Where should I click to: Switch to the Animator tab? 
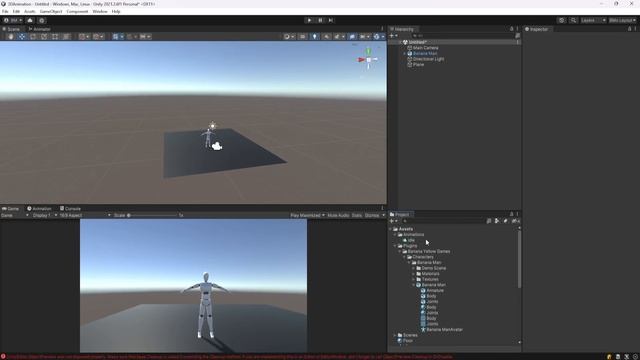coord(40,29)
